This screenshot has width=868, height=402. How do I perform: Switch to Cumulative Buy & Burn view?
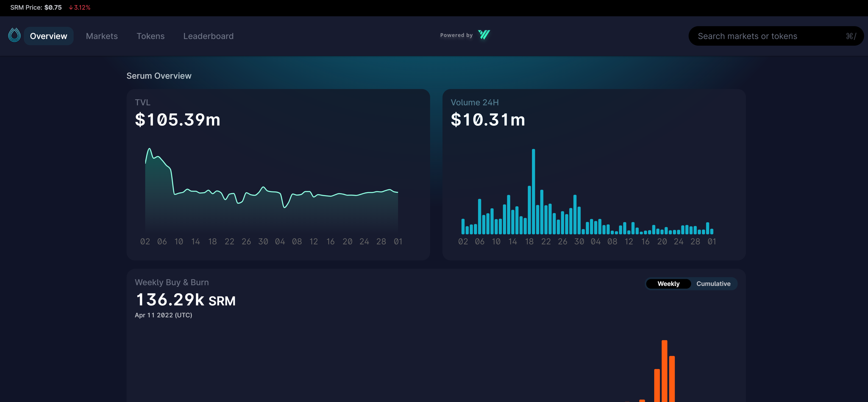point(713,284)
